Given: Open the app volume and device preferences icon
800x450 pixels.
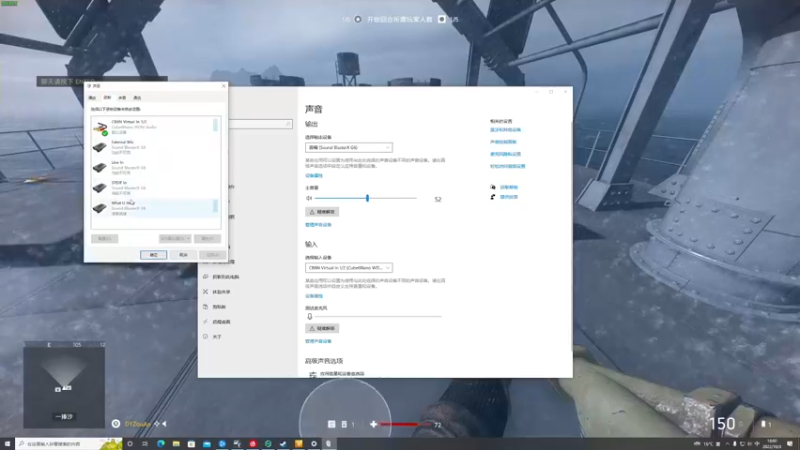Looking at the screenshot, I should 312,374.
